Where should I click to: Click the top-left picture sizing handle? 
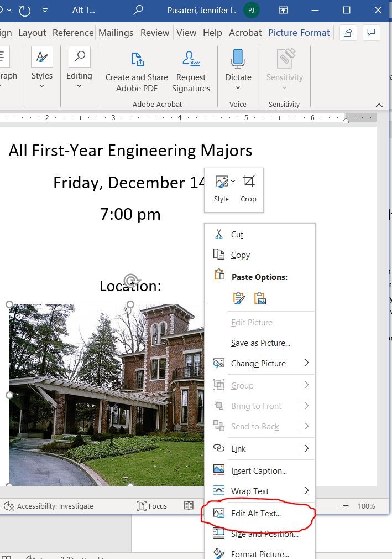coord(9,304)
